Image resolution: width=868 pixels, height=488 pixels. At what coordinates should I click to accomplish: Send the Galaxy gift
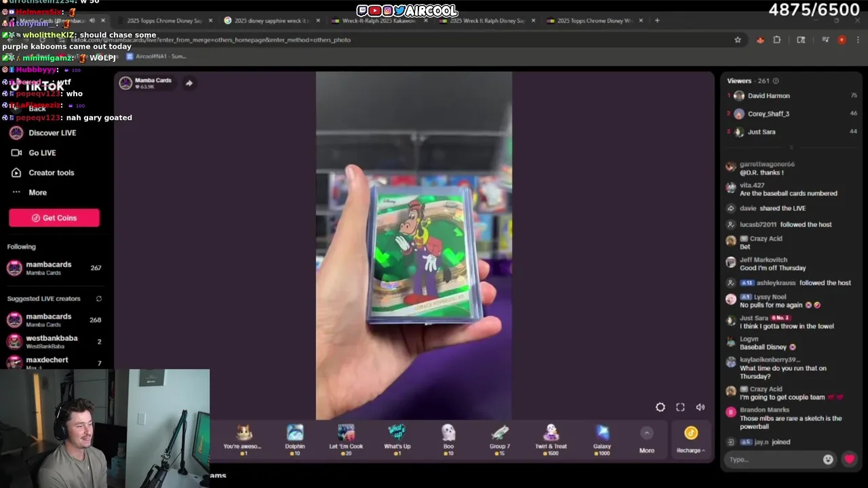602,439
